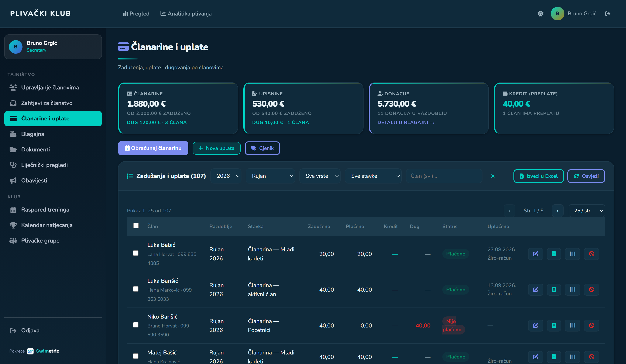Cancel charge icon for Luka Babić row

click(591, 254)
